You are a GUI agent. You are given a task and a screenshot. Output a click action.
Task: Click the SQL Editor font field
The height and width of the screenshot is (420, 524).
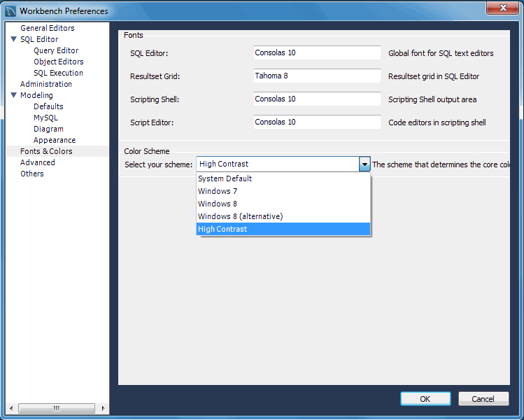point(317,53)
